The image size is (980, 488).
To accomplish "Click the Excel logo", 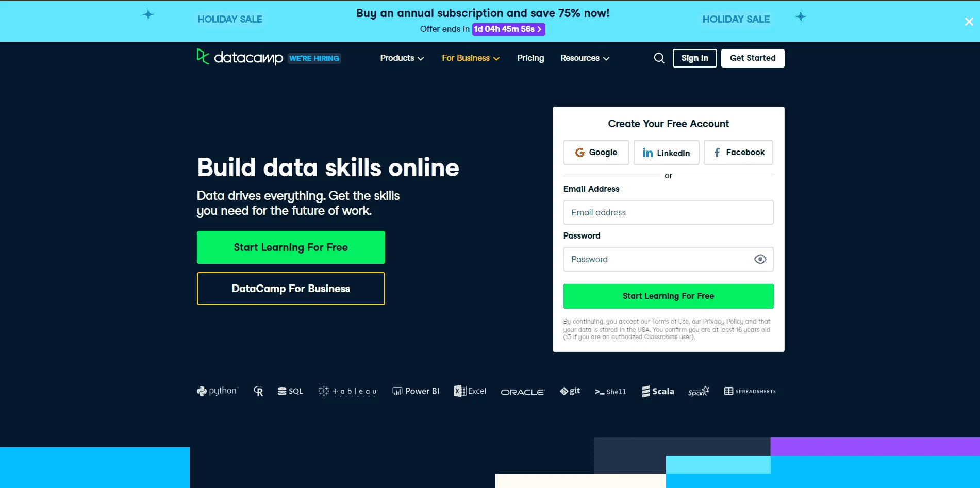I will point(470,391).
